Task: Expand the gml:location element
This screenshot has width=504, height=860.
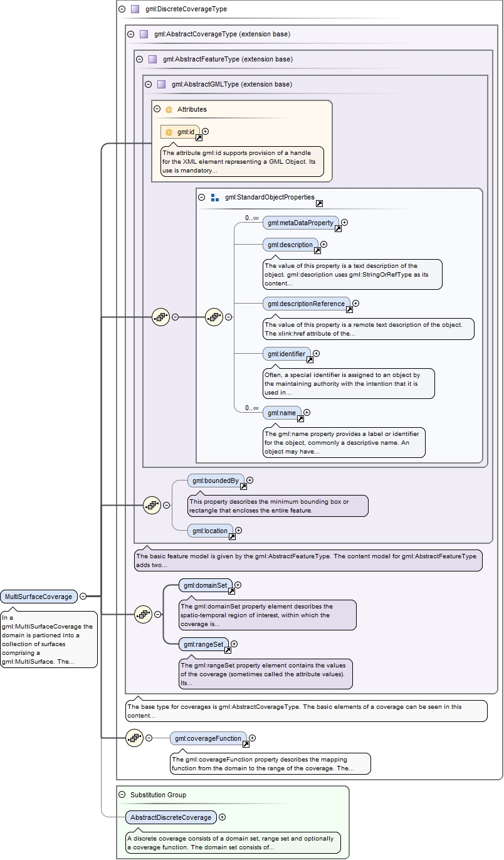Action: (238, 531)
